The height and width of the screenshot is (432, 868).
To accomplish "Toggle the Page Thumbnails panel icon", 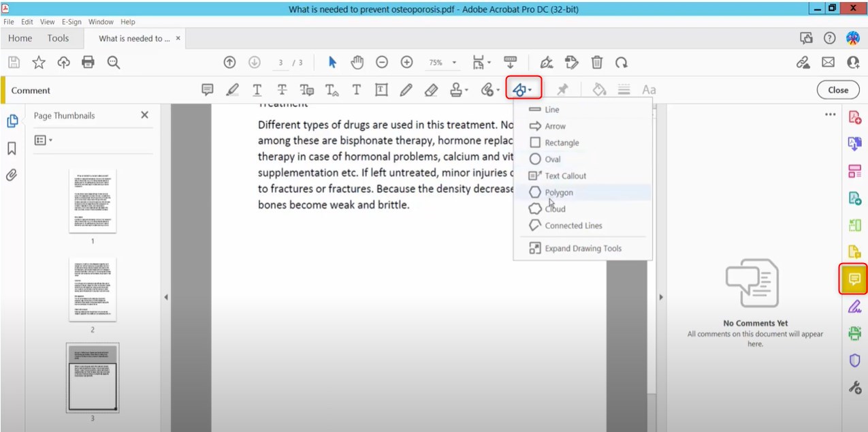I will [x=12, y=120].
